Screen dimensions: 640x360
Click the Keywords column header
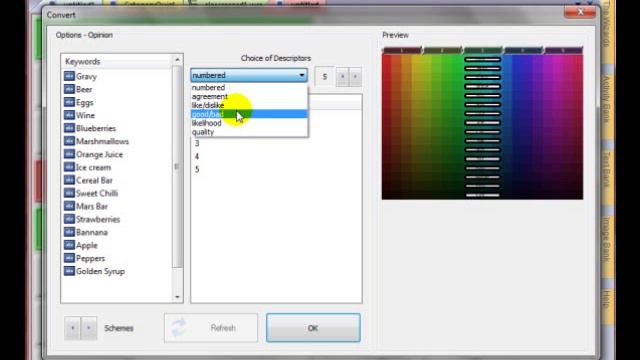tap(117, 62)
